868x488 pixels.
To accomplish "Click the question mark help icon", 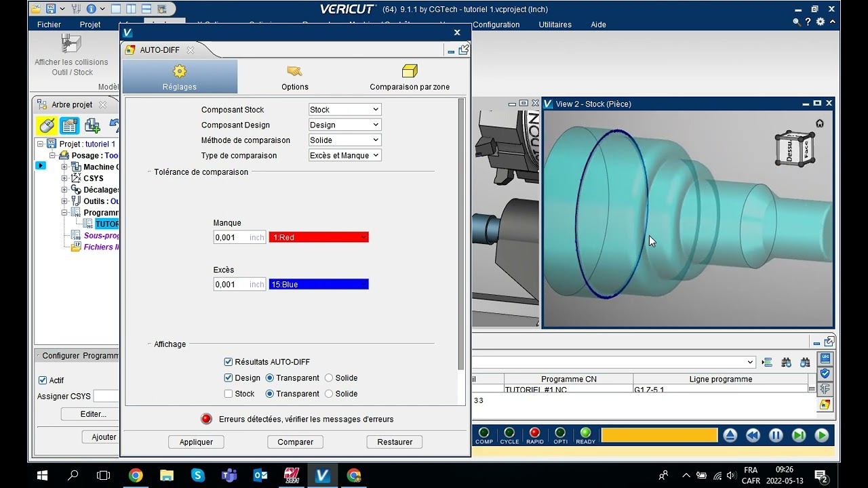I will click(809, 22).
